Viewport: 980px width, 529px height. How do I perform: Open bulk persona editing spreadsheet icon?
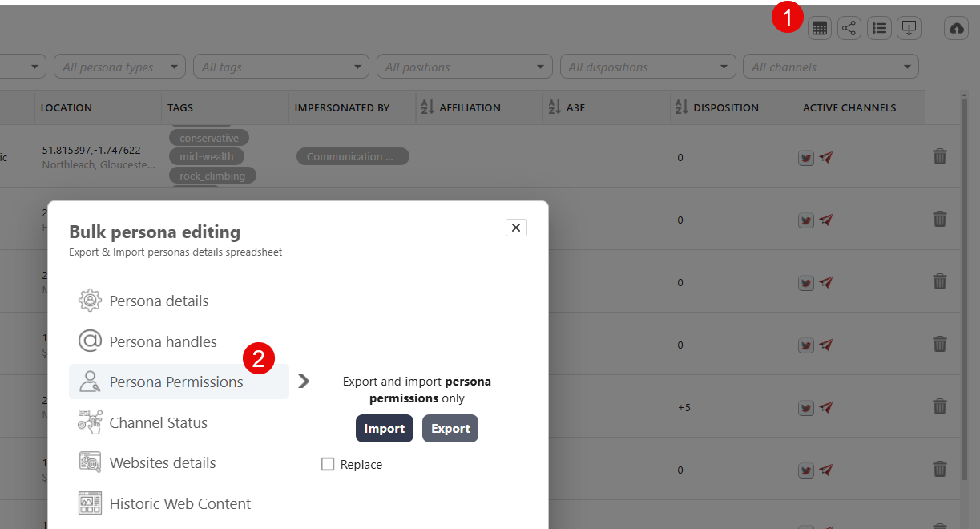[819, 29]
